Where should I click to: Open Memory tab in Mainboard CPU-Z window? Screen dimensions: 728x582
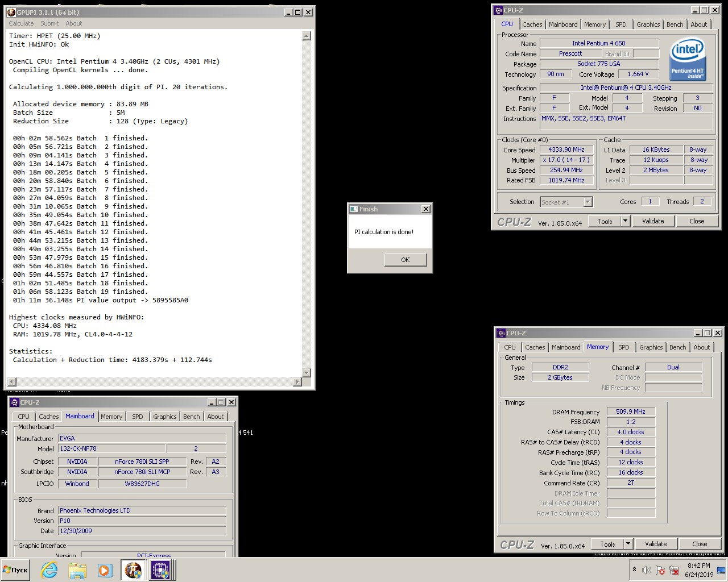tap(111, 417)
